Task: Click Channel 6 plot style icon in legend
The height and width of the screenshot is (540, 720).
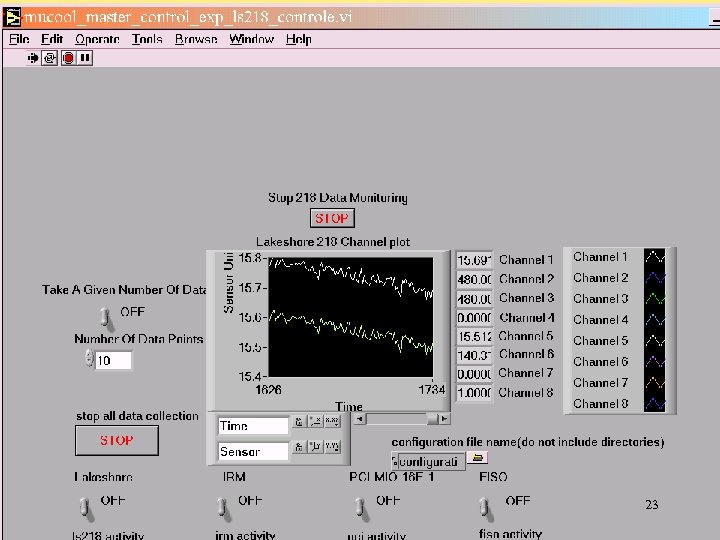Action: (655, 362)
